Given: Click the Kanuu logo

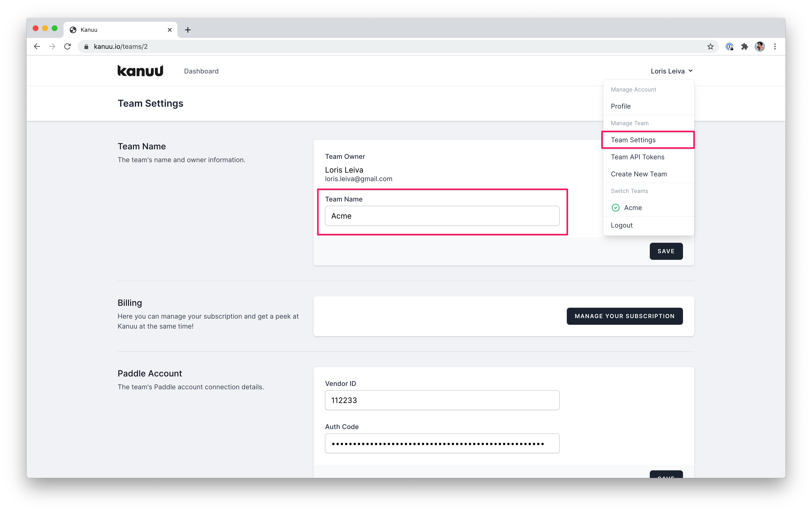Looking at the screenshot, I should (x=140, y=71).
